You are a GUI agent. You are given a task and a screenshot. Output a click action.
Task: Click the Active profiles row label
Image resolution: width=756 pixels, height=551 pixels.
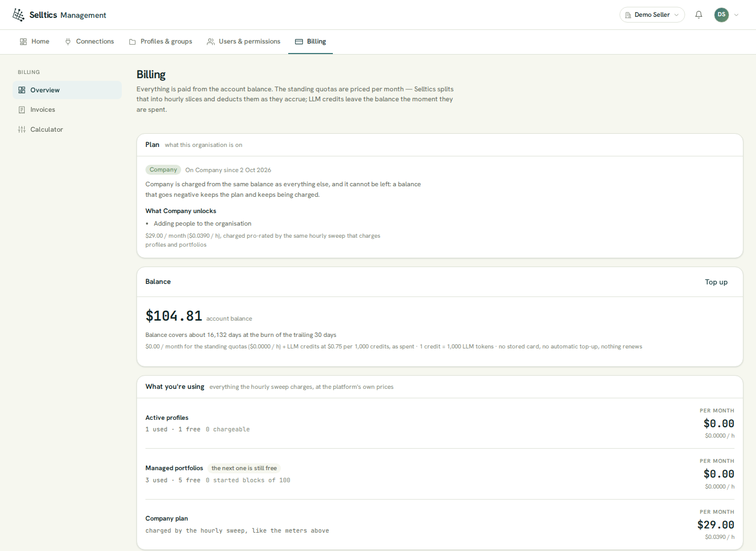click(x=167, y=418)
